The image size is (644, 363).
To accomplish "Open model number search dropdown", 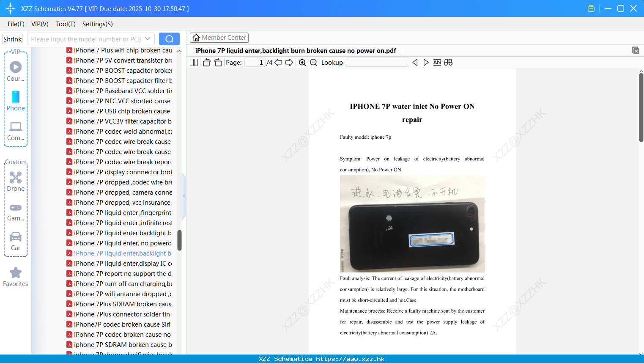I will 148,39.
